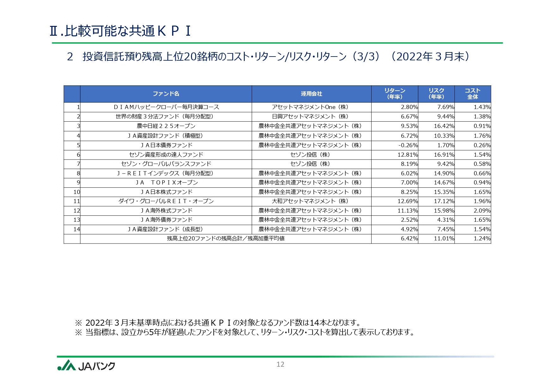Click return value 12.81%
The width and height of the screenshot is (555, 392).
click(408, 155)
